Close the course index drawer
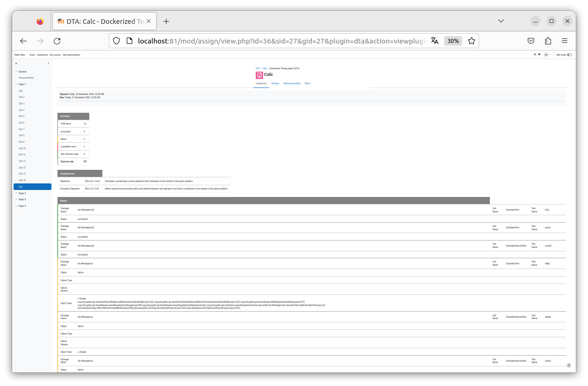 16,63
